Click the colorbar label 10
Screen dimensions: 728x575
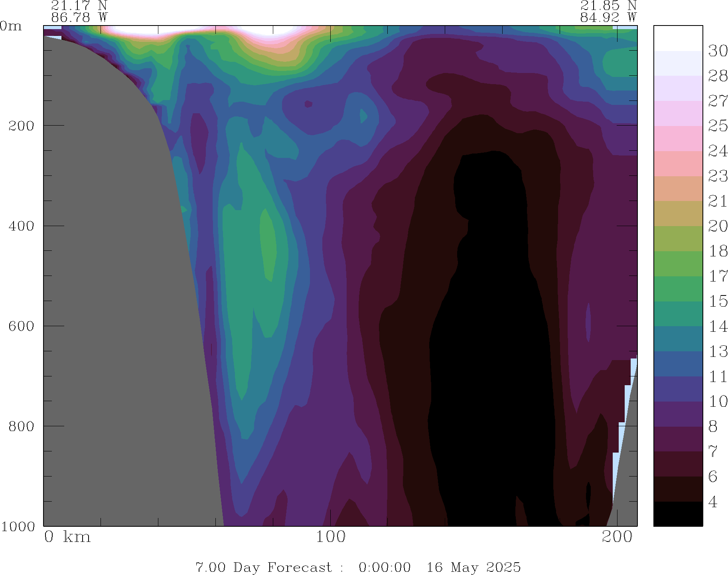tap(718, 402)
